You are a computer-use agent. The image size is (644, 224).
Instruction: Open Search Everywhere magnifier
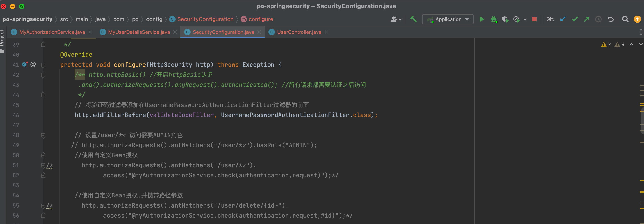(x=625, y=19)
